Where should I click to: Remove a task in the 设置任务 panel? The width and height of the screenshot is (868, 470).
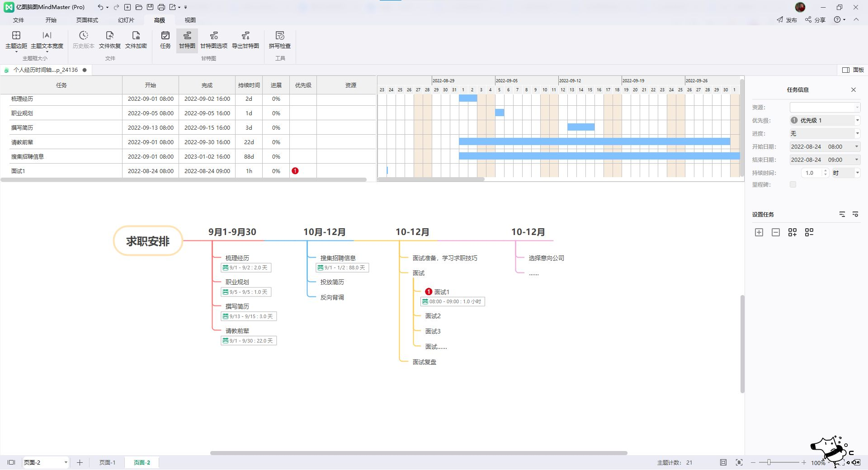776,232
